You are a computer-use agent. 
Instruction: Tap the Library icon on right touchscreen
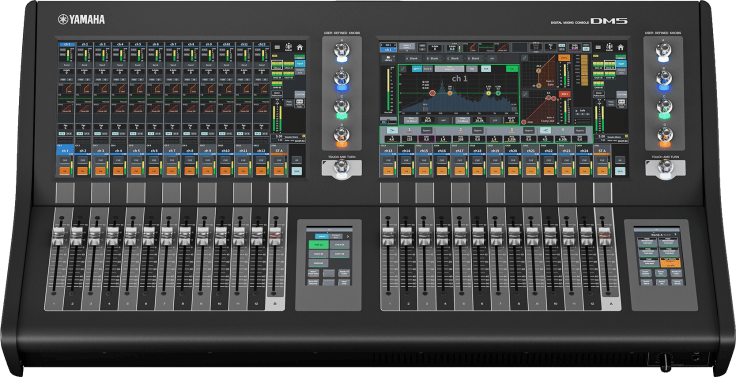click(x=389, y=59)
